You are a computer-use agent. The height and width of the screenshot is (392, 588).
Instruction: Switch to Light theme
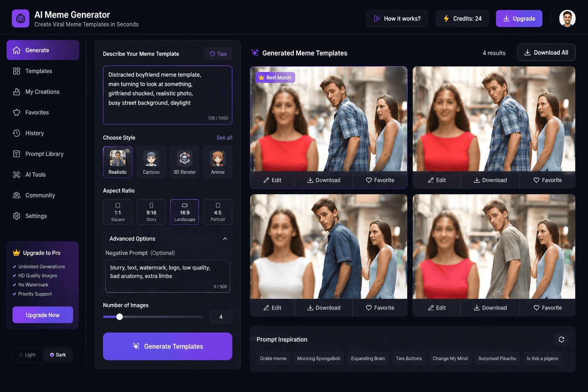(x=28, y=355)
